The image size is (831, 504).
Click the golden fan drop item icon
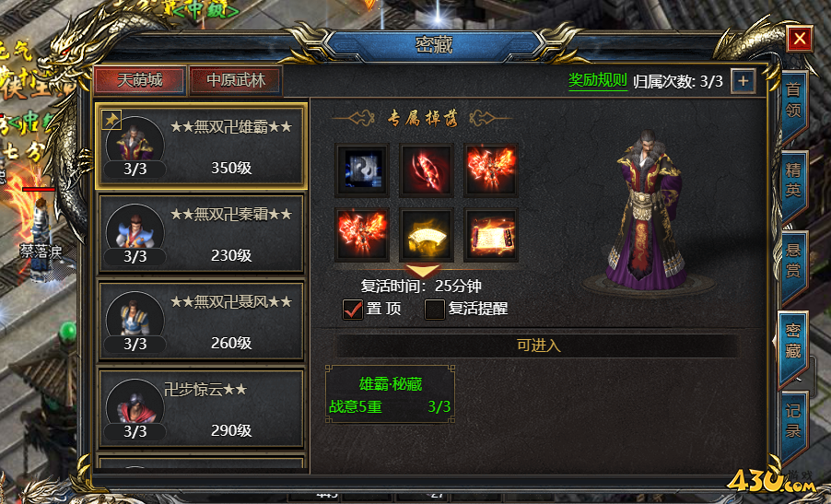click(427, 234)
